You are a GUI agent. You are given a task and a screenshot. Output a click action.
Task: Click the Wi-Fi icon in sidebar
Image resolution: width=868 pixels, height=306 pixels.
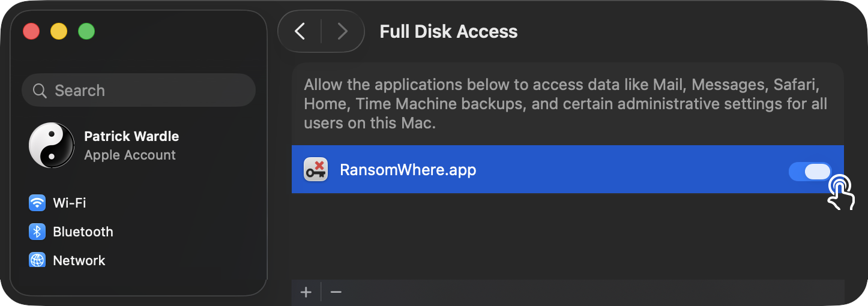(x=37, y=203)
